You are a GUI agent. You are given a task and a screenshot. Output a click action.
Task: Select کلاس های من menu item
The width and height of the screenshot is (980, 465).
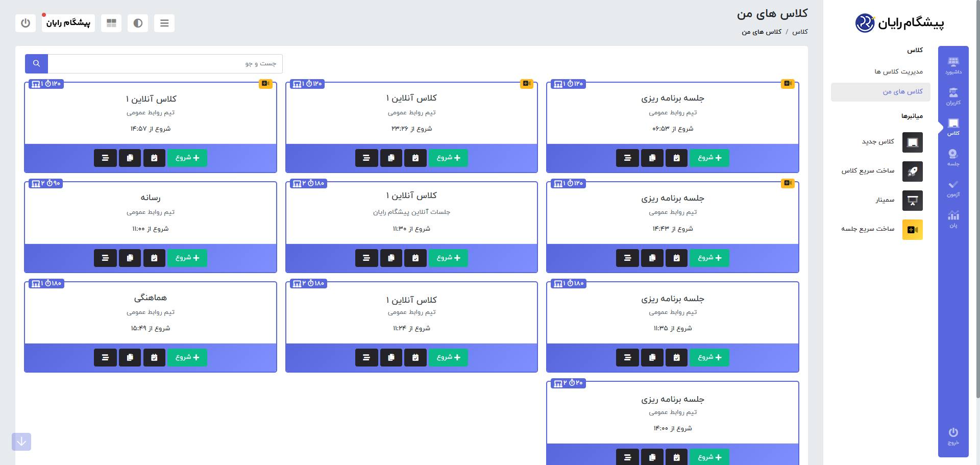(903, 92)
